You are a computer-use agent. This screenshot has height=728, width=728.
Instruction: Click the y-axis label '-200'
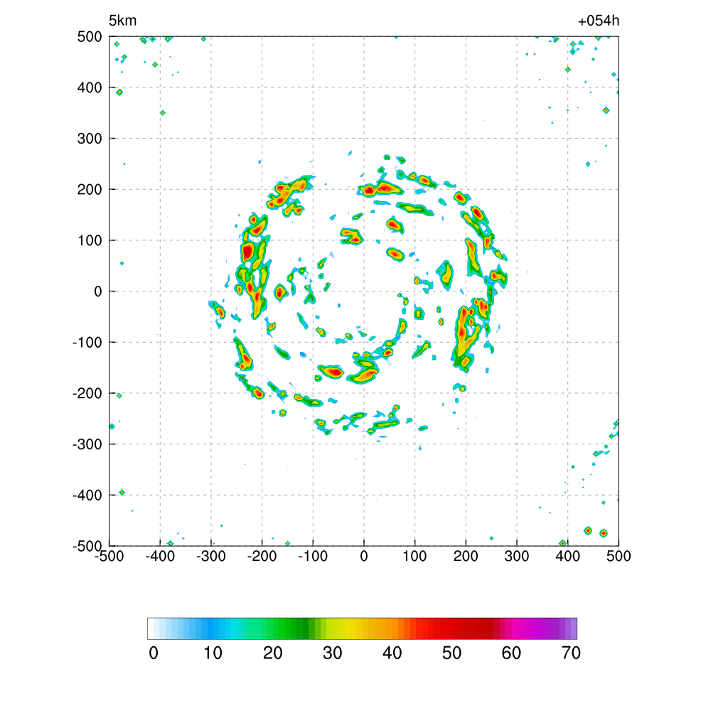point(87,393)
